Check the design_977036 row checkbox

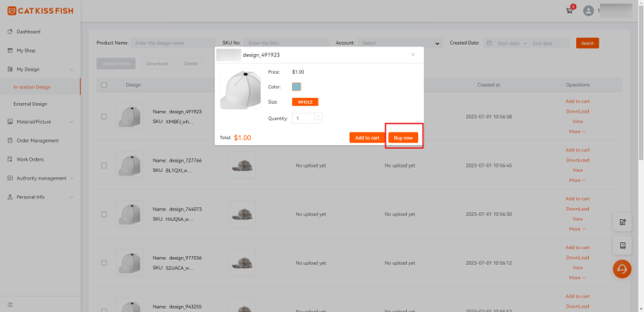tap(104, 263)
